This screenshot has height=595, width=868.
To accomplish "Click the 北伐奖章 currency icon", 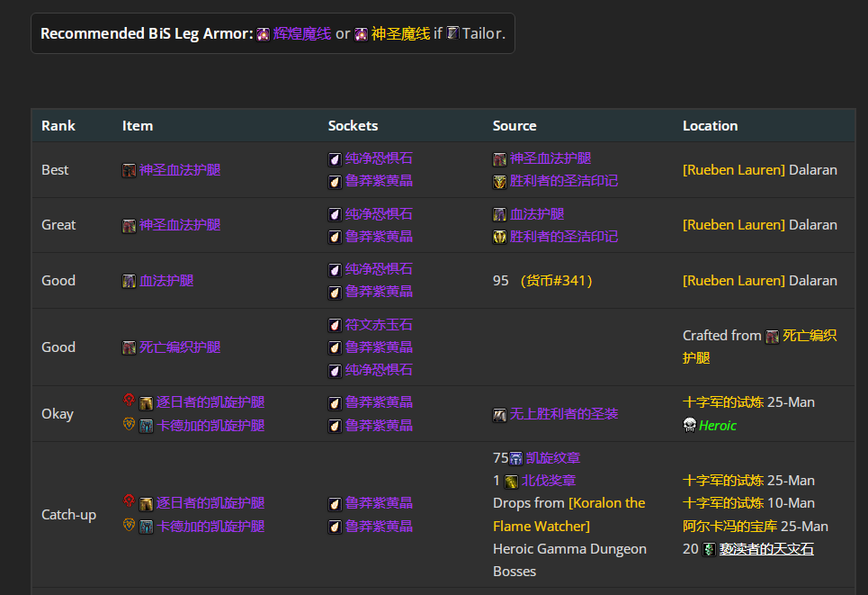I will (511, 482).
